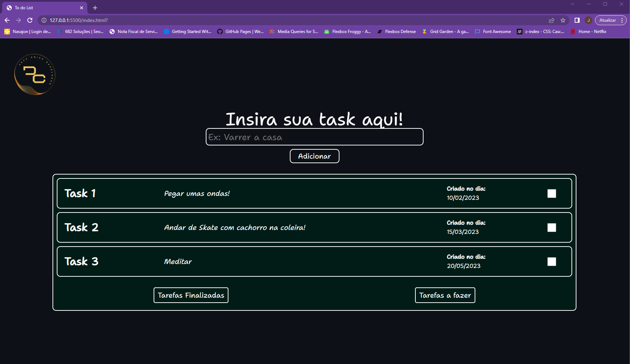
Task: Open the three-dot menu beside Atualizar
Action: tap(622, 20)
